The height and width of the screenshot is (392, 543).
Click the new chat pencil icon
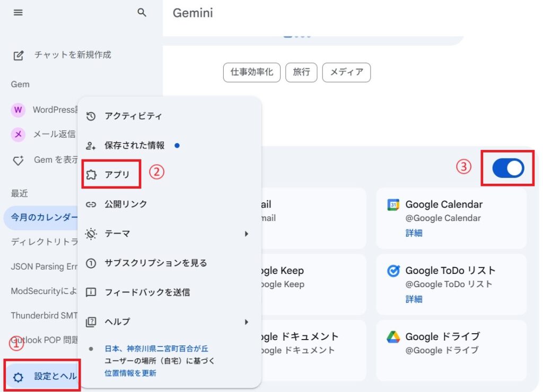(x=19, y=56)
